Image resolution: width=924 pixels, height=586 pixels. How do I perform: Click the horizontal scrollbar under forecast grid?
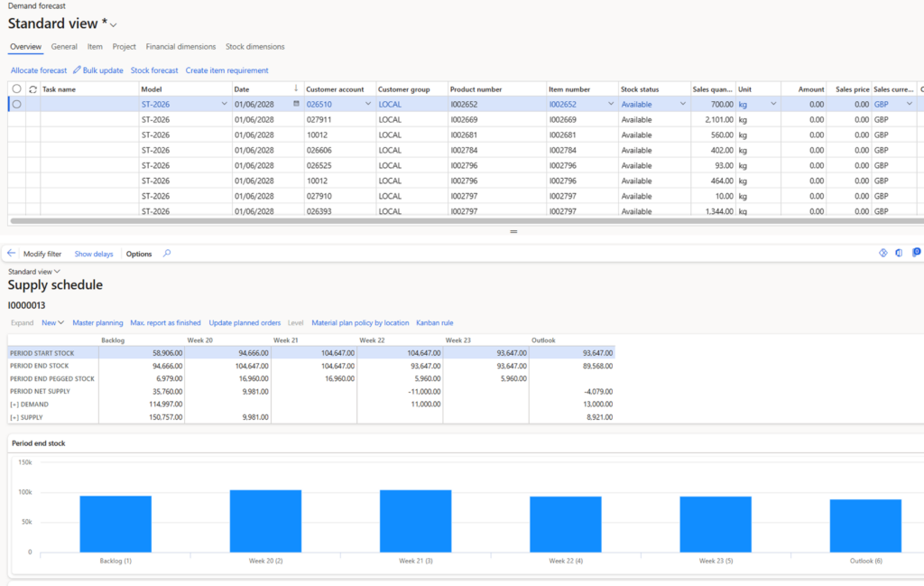[466, 221]
